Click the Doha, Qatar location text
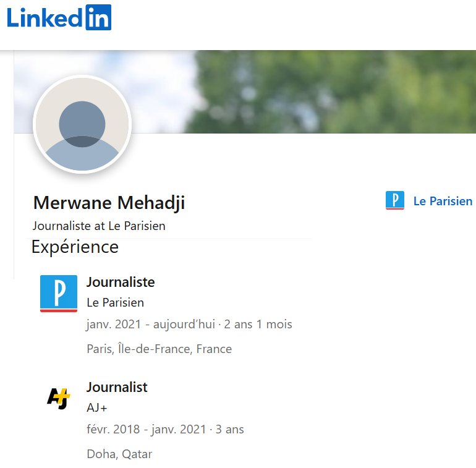The height and width of the screenshot is (468, 476). 119,454
